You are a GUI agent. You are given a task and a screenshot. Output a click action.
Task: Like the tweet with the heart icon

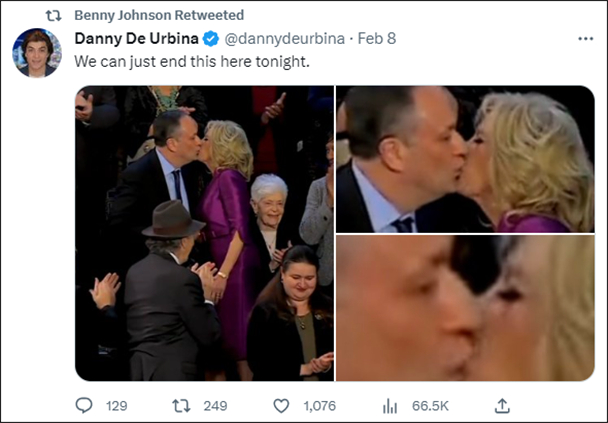tap(281, 406)
